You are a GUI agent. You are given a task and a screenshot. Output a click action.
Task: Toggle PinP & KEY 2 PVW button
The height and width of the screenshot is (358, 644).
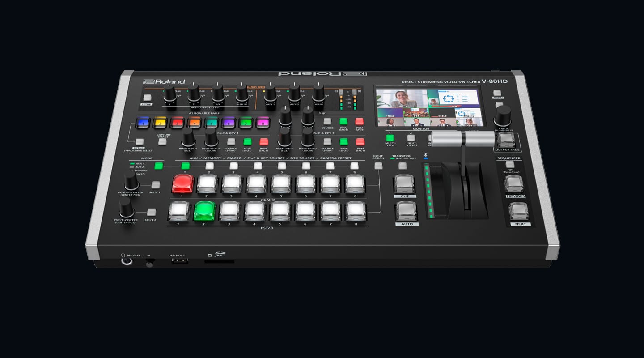click(343, 142)
